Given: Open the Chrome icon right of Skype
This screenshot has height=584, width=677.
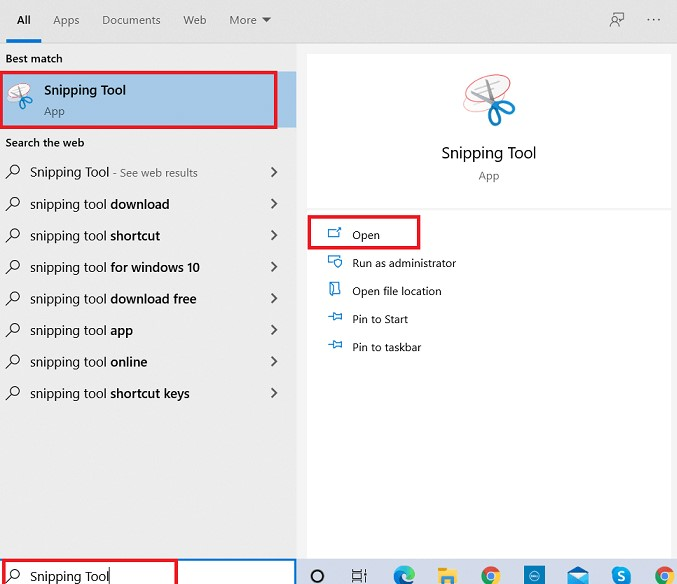Looking at the screenshot, I should (x=665, y=576).
